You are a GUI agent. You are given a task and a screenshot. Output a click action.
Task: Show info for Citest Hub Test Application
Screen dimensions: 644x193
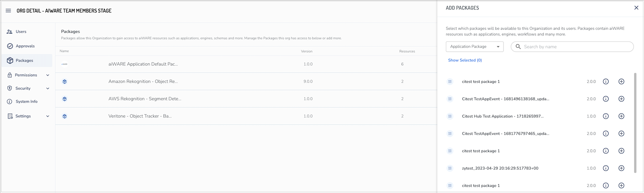tap(606, 116)
